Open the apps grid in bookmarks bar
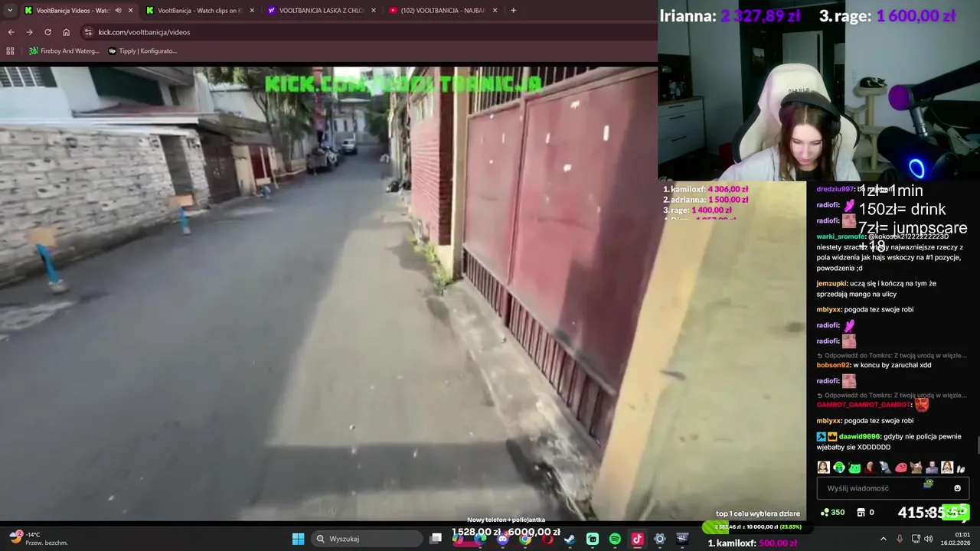Screen dimensions: 980x551 [x=10, y=51]
